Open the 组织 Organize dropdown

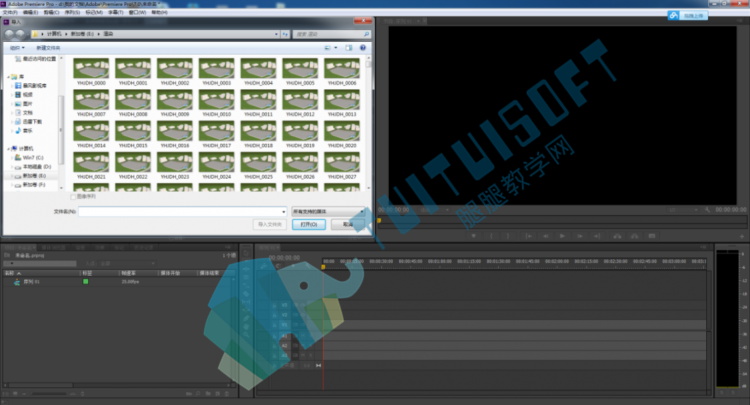point(17,48)
